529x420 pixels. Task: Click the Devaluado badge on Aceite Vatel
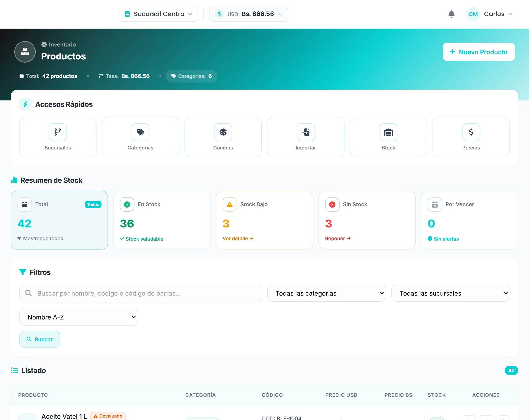tap(108, 416)
